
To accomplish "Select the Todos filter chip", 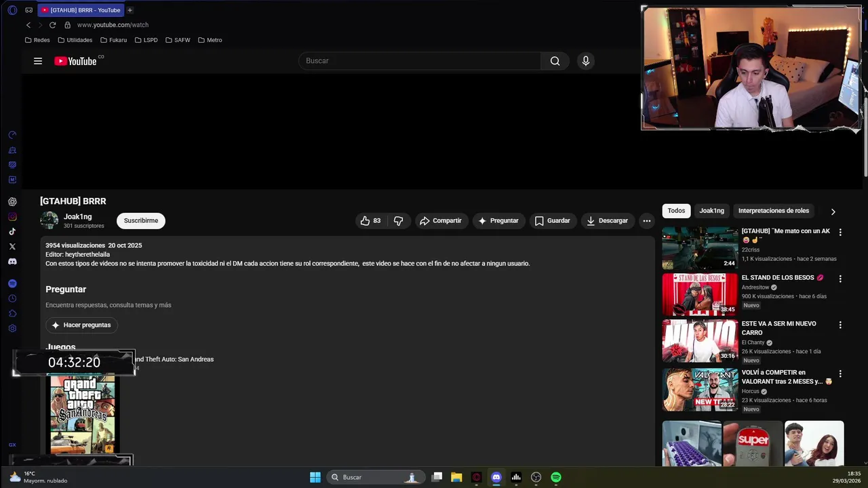I will click(x=676, y=211).
